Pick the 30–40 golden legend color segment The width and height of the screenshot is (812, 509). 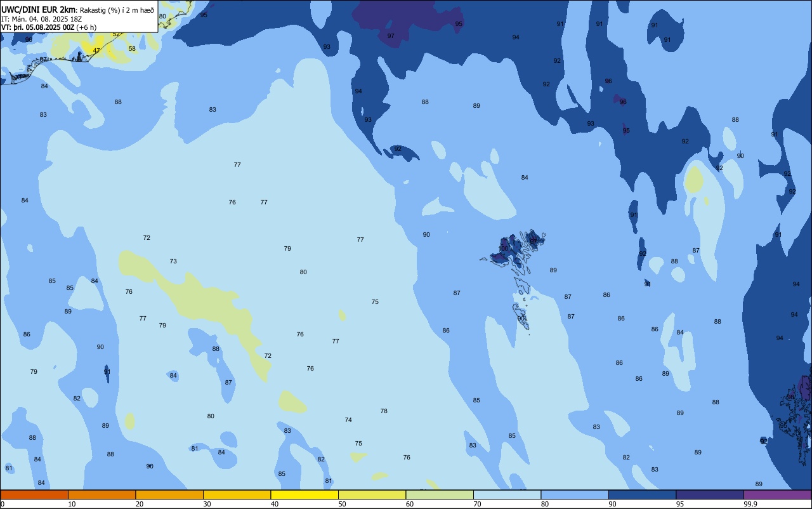click(237, 494)
